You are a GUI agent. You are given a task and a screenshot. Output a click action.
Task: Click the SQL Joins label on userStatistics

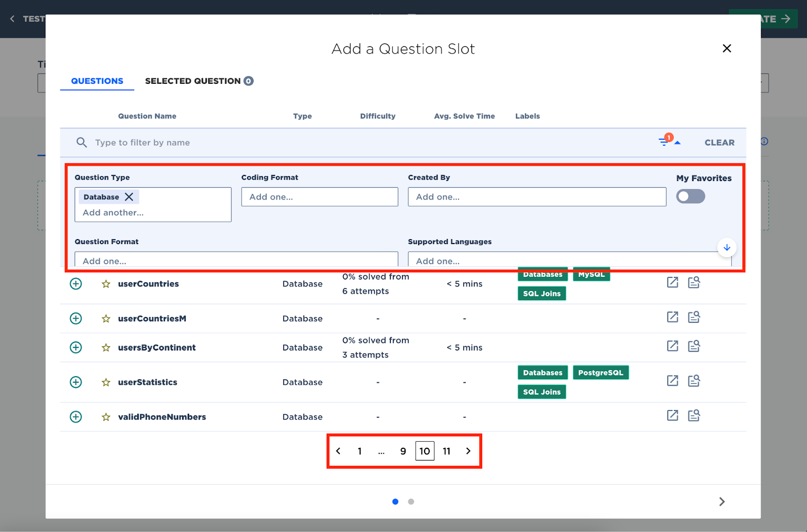coord(542,392)
